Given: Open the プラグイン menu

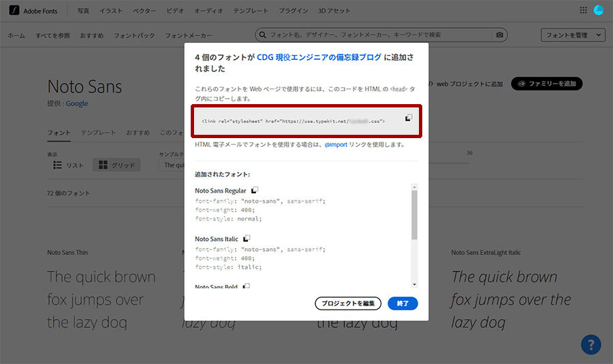Looking at the screenshot, I should pos(293,10).
